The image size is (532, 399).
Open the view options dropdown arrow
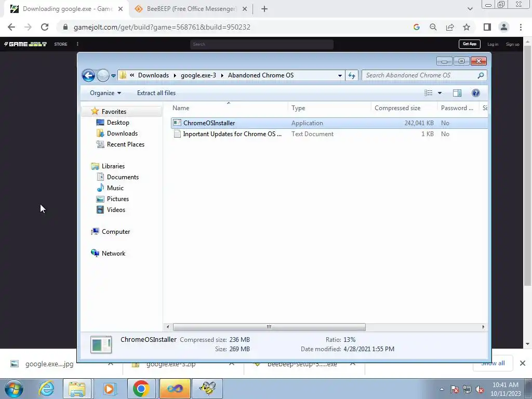coord(440,93)
